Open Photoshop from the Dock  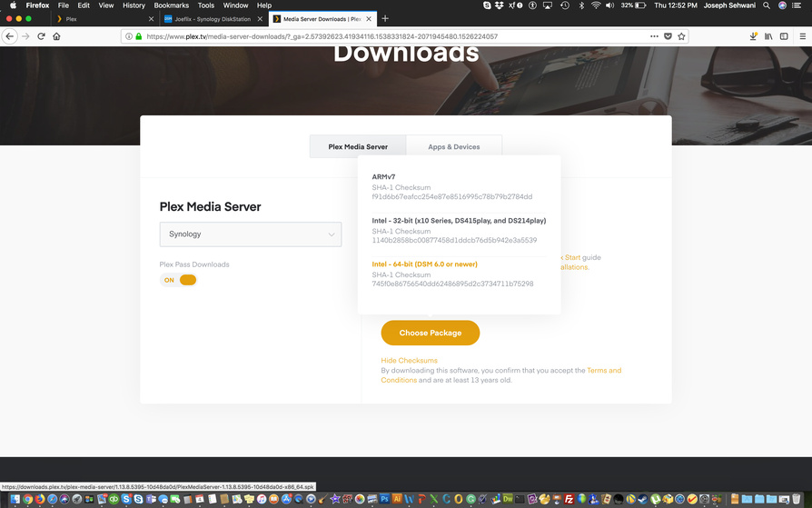coord(385,499)
